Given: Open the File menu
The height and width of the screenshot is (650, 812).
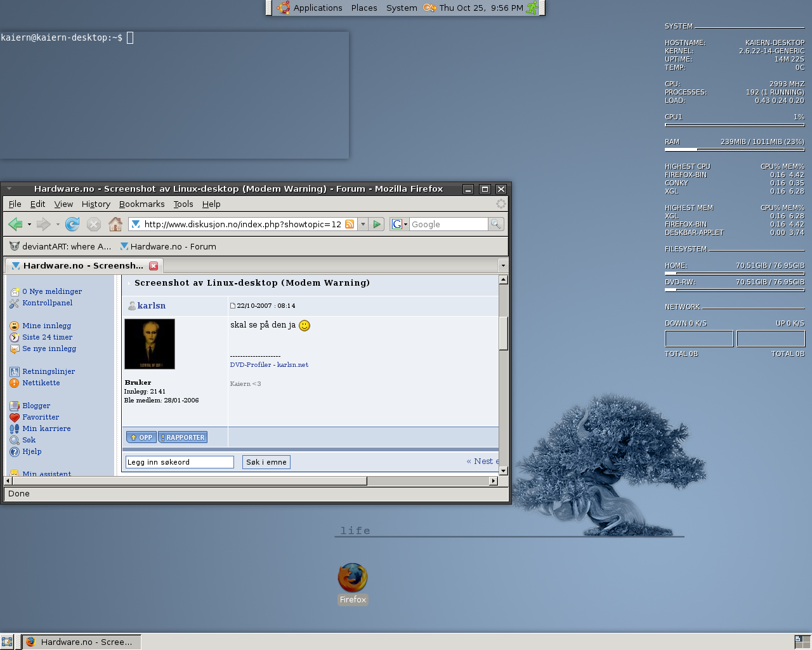Looking at the screenshot, I should click(x=15, y=204).
